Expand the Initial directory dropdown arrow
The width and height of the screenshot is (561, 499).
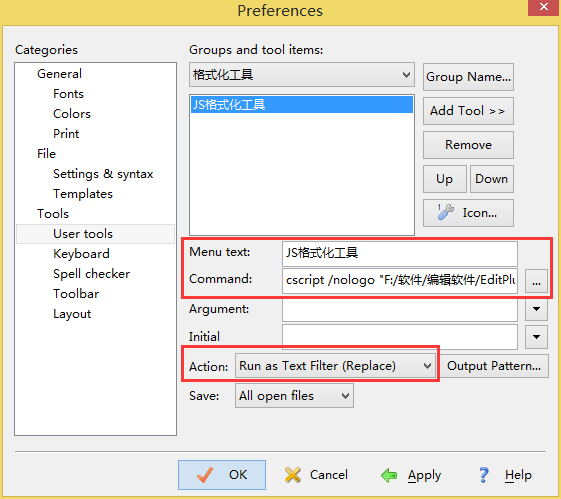point(536,337)
